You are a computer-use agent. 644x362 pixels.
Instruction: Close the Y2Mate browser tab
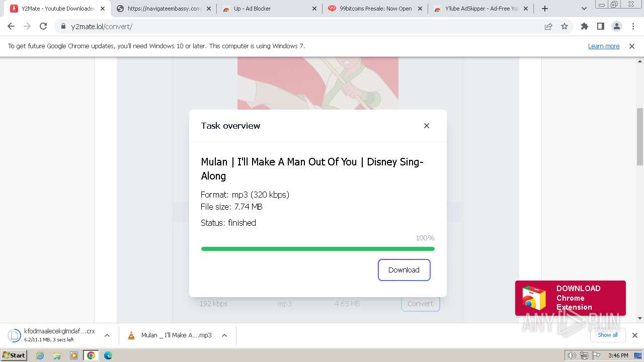click(103, 9)
